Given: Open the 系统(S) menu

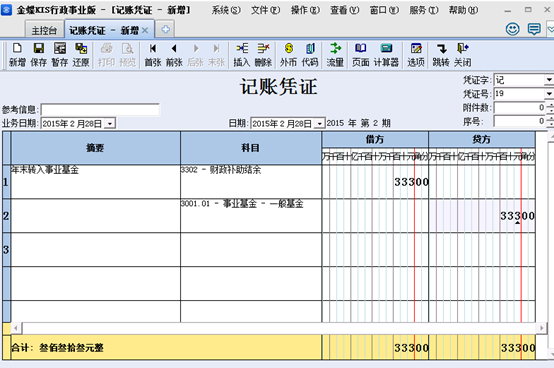Looking at the screenshot, I should pyautogui.click(x=226, y=10).
